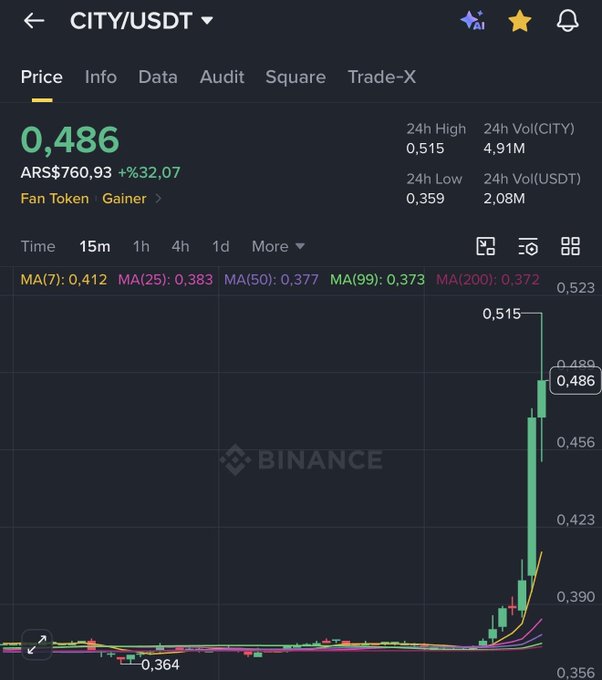The width and height of the screenshot is (602, 680).
Task: Select the Price tab
Action: (42, 77)
